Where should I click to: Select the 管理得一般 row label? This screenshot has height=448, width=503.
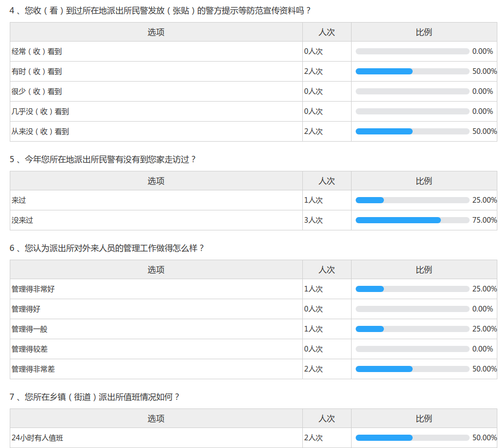[30, 329]
